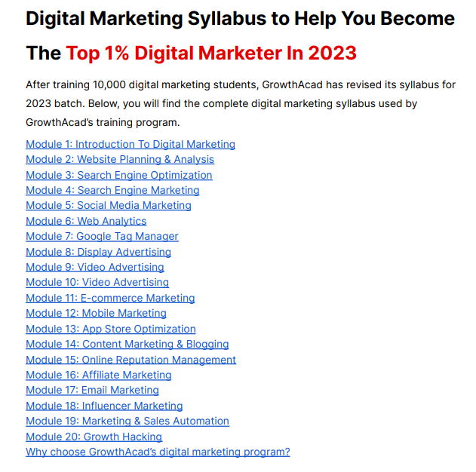This screenshot has height=472, width=476.
Task: Visit Module 7: Google Tag Manager
Action: click(102, 236)
